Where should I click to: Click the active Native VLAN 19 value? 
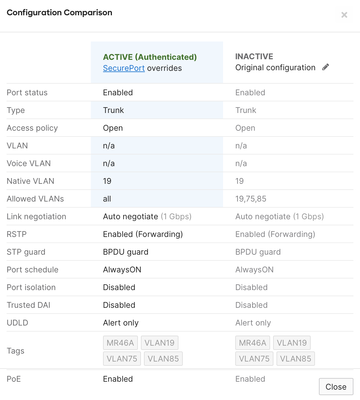click(107, 181)
